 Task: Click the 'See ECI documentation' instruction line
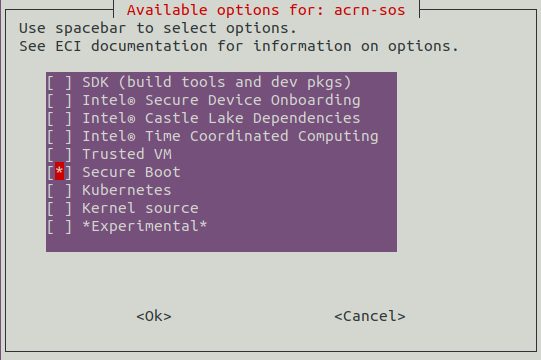click(x=239, y=46)
